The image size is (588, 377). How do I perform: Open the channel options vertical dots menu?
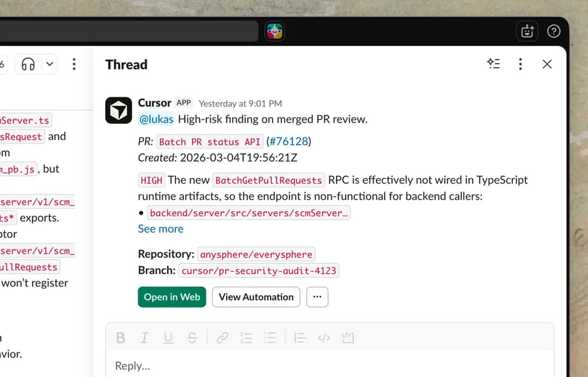[74, 64]
